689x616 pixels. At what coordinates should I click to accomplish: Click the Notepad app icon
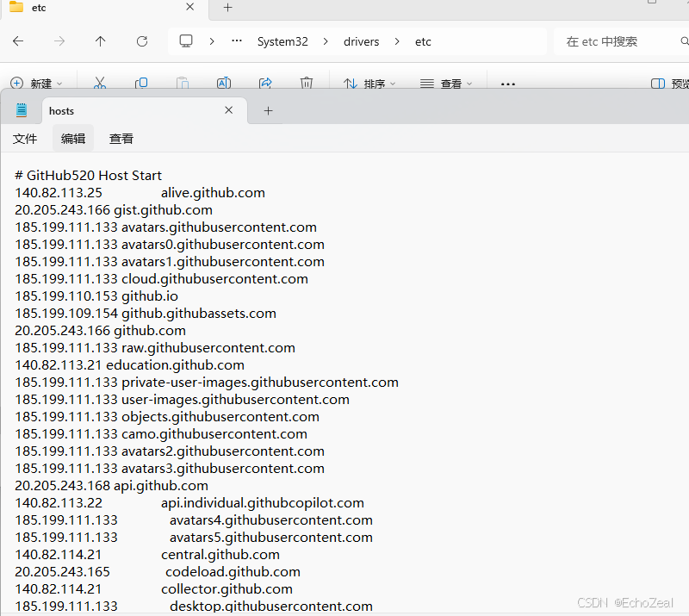21,110
